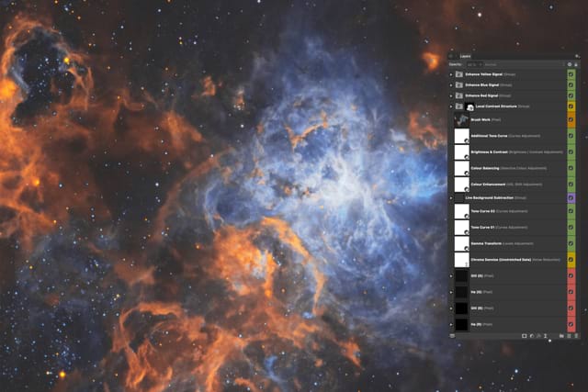The image size is (588, 392).
Task: Click the delete layer trash icon
Action: [576, 336]
